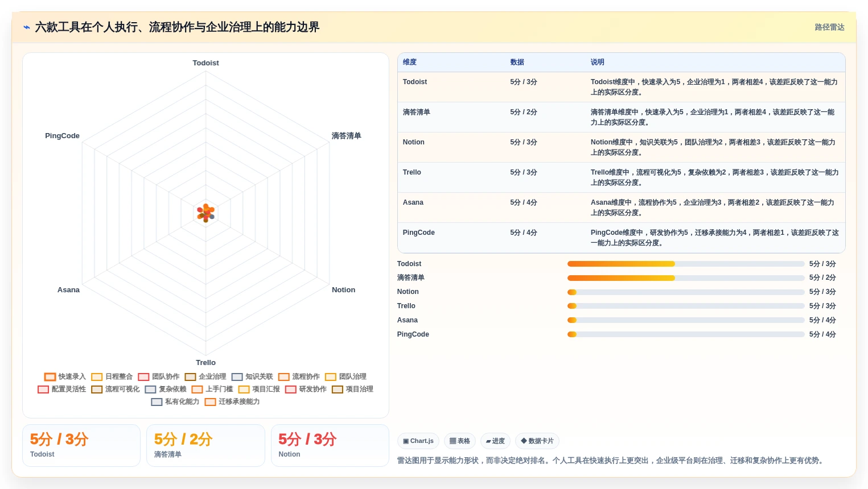Click the Asana progress bar
Image resolution: width=868 pixels, height=489 pixels.
click(686, 320)
